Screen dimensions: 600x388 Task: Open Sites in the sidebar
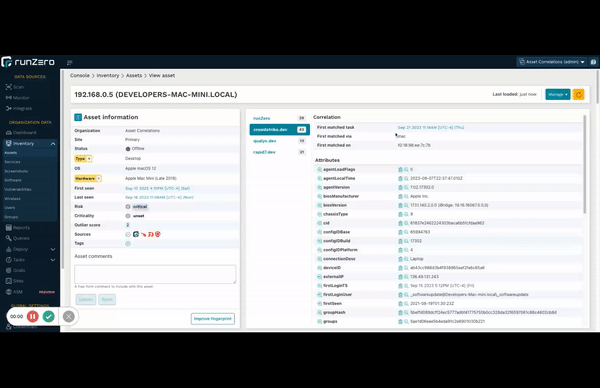click(15, 281)
